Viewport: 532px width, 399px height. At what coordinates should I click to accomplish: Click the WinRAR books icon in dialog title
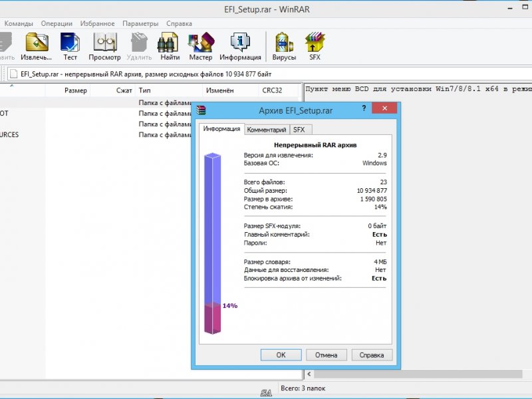tap(201, 110)
